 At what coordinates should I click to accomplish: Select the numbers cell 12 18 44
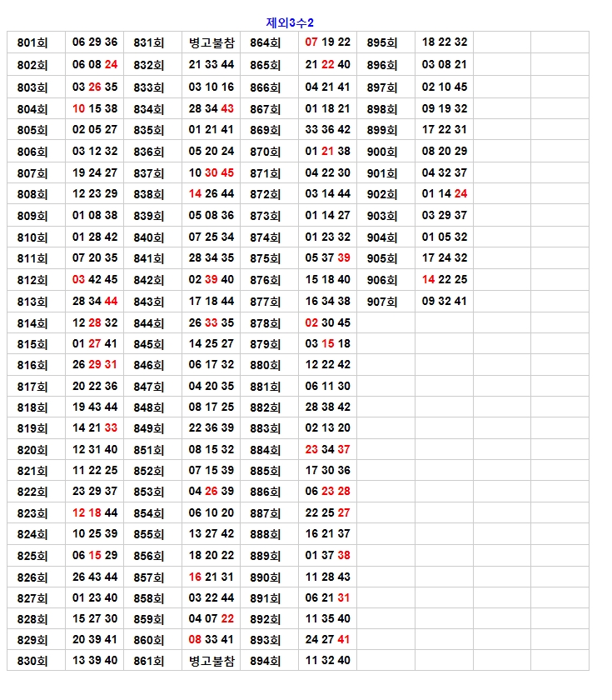(x=95, y=513)
